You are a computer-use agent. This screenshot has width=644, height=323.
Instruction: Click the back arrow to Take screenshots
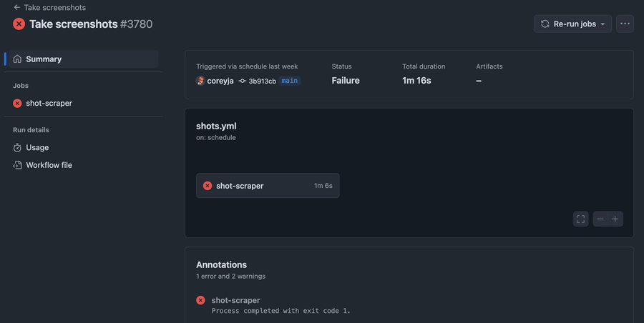[x=16, y=7]
